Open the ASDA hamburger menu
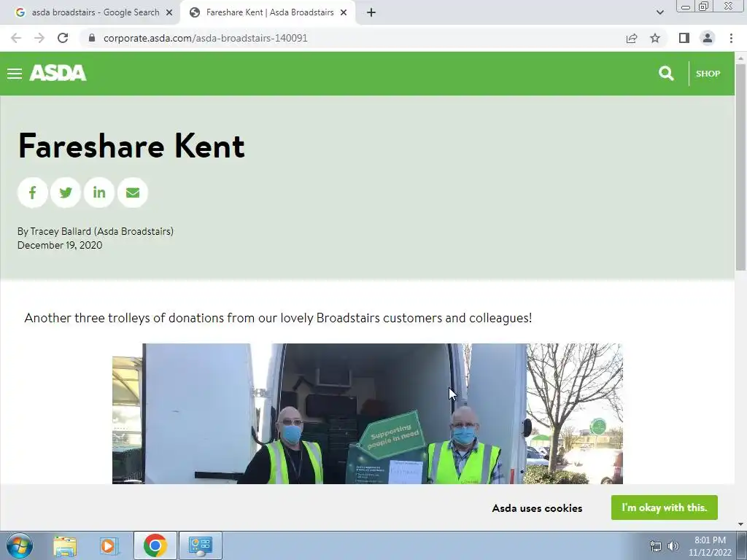747x560 pixels. click(15, 74)
